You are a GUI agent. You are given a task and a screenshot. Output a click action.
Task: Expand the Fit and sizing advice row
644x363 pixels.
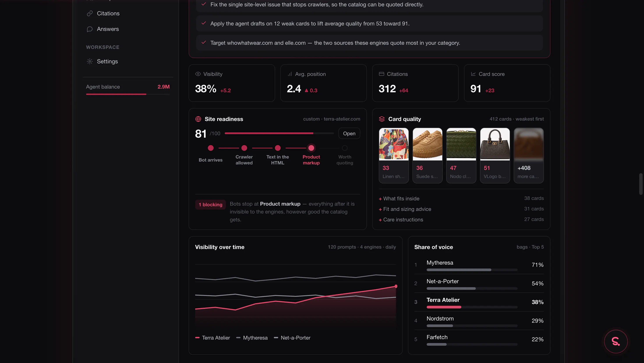[x=461, y=209]
